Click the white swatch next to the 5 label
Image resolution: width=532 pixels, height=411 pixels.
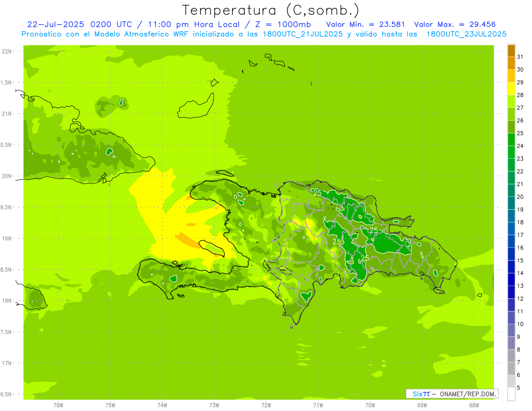pyautogui.click(x=511, y=394)
